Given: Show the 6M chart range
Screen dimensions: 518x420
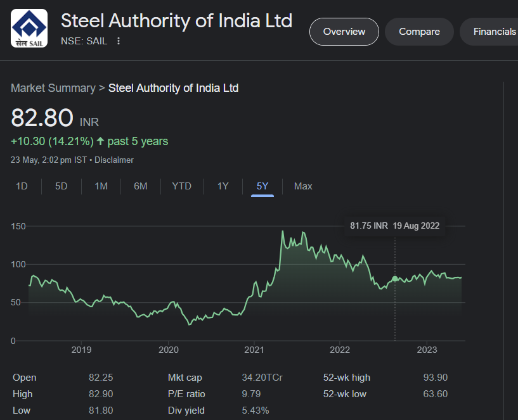Looking at the screenshot, I should 140,186.
